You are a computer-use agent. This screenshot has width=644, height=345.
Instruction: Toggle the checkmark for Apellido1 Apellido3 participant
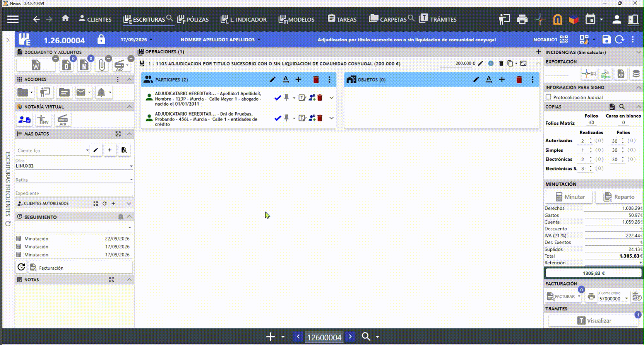277,98
